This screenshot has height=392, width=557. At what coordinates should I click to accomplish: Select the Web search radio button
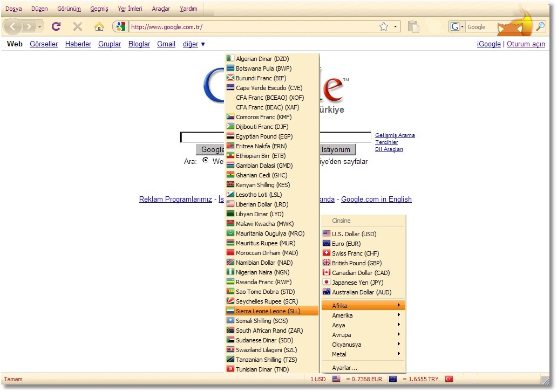pos(205,160)
